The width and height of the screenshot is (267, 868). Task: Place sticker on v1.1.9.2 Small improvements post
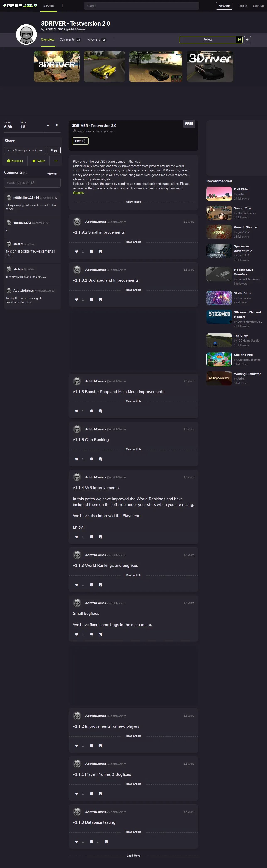tap(100, 252)
